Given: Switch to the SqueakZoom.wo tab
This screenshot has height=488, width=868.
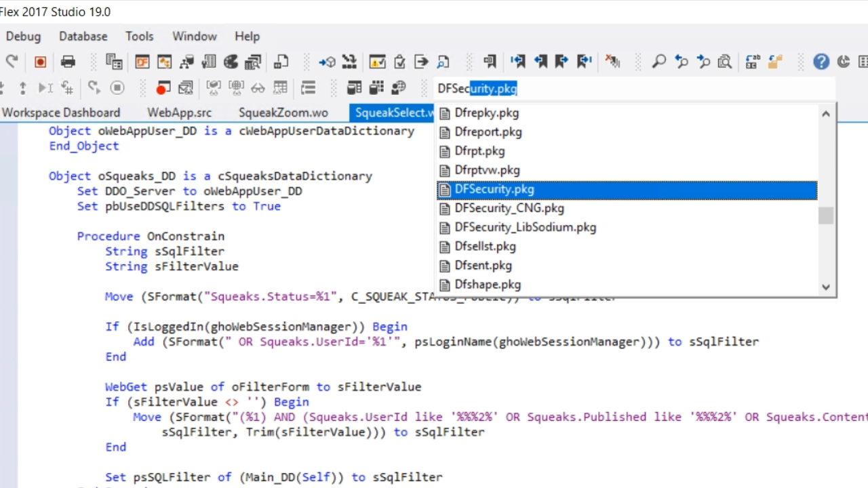Looking at the screenshot, I should [x=283, y=113].
